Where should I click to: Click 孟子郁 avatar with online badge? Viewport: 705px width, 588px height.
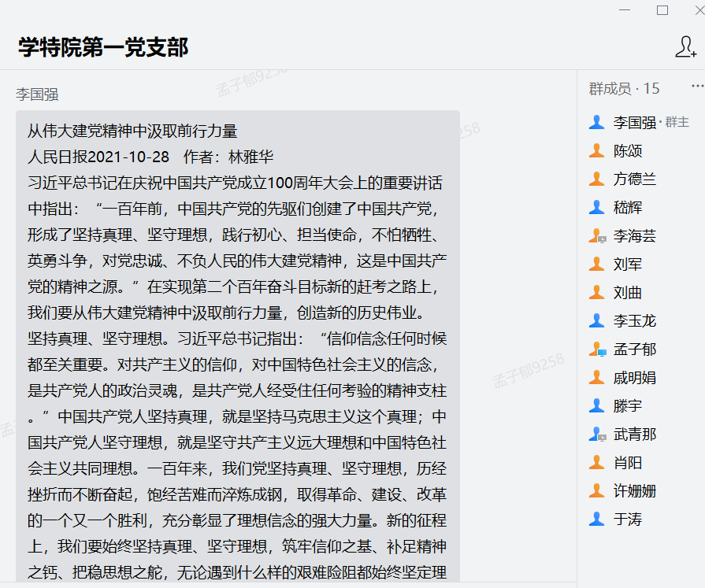598,349
